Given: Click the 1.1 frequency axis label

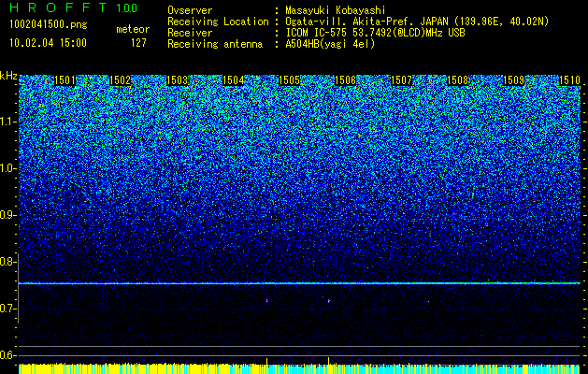Looking at the screenshot, I should click(8, 122).
